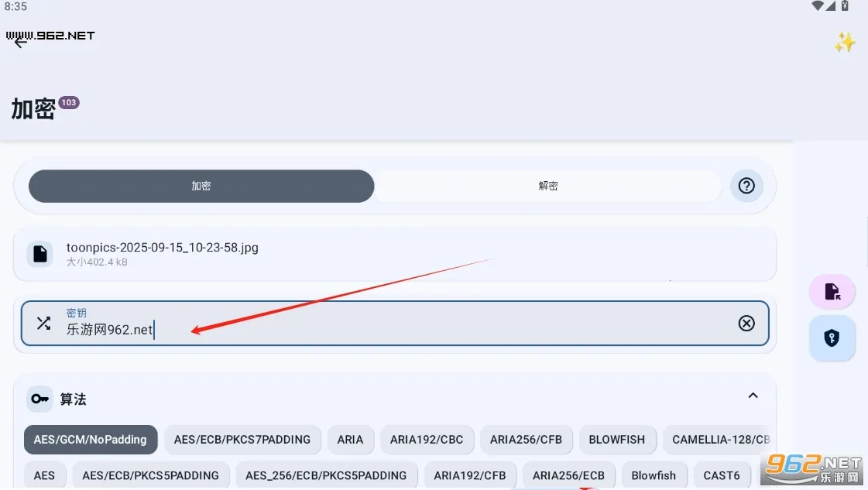Viewport: 868px width, 490px height.
Task: Tap the pink file picker floating button
Action: 832,291
